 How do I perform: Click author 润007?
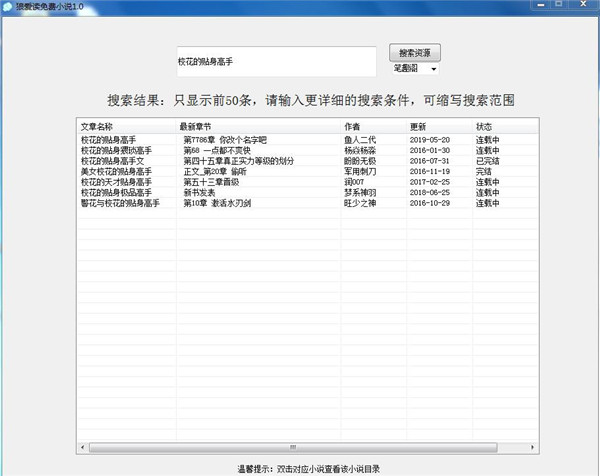[x=354, y=182]
